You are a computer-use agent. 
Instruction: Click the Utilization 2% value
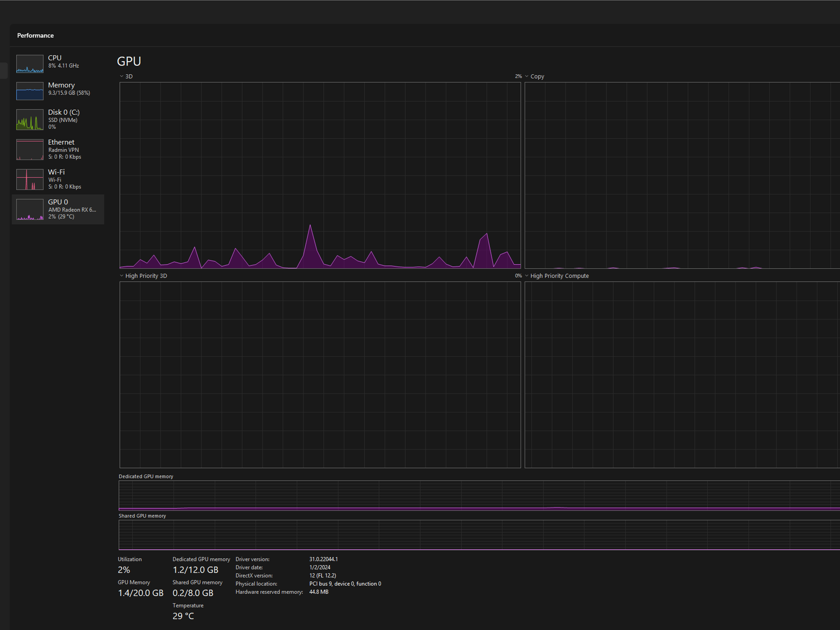click(x=124, y=570)
